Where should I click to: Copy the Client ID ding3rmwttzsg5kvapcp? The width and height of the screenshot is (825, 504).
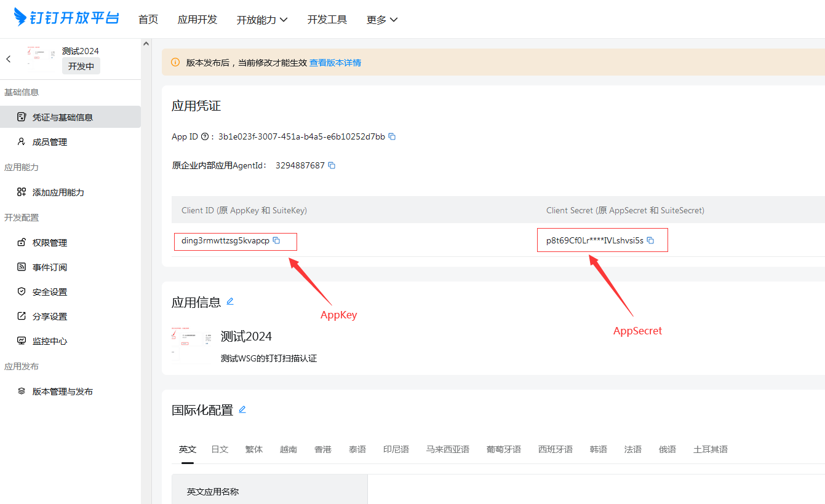276,240
